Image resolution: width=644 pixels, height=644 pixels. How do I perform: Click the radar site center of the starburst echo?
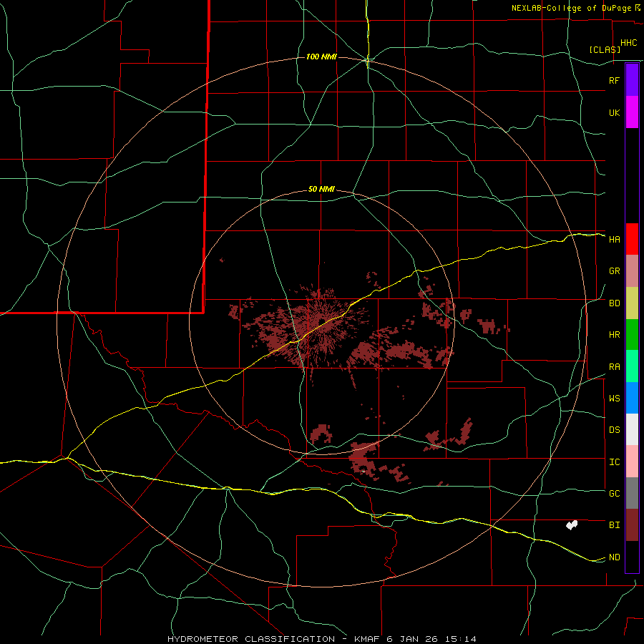(321, 321)
